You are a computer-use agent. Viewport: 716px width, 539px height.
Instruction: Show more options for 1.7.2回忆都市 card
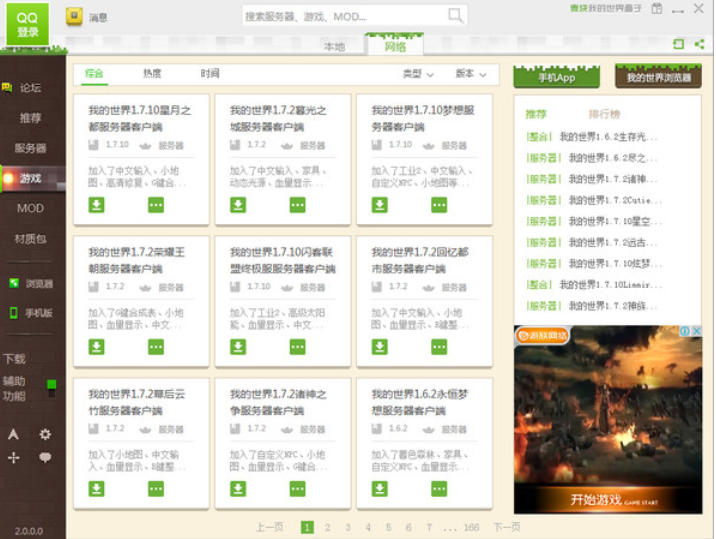click(x=439, y=347)
